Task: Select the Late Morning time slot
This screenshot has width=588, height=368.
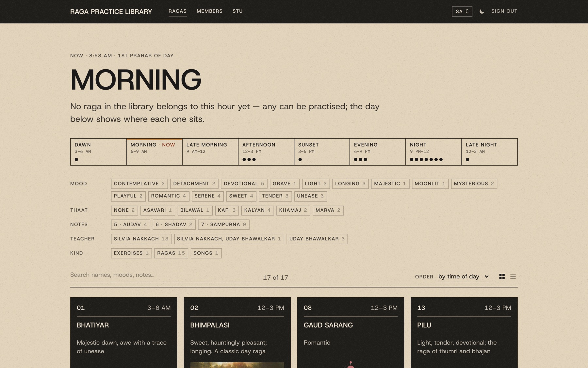Action: pos(210,152)
